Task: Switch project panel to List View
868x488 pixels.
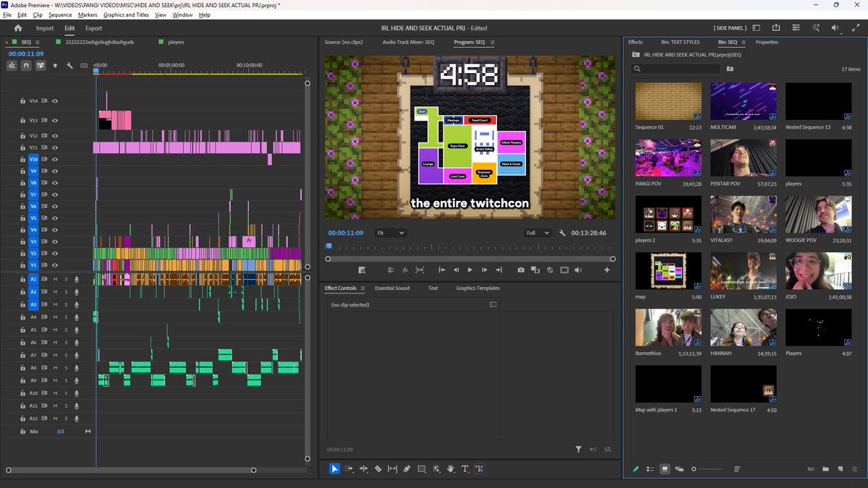Action: coord(650,469)
